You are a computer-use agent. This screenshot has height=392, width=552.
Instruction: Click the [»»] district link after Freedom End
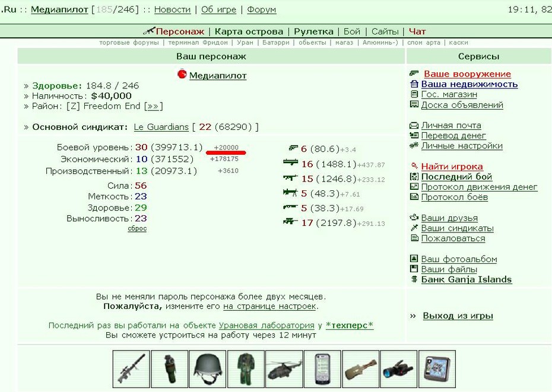tap(154, 106)
